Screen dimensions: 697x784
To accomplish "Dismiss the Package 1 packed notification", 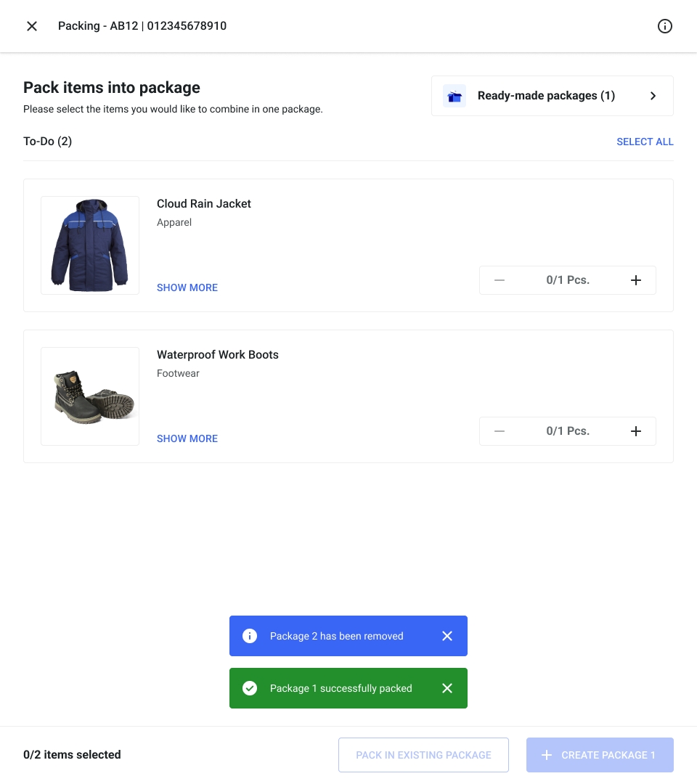I will (x=447, y=688).
